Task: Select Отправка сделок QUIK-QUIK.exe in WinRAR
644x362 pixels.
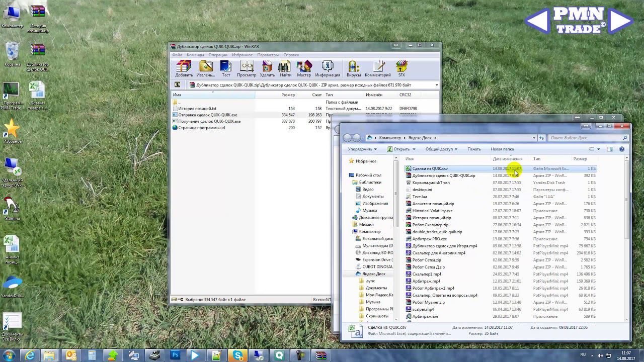Action: coord(207,115)
